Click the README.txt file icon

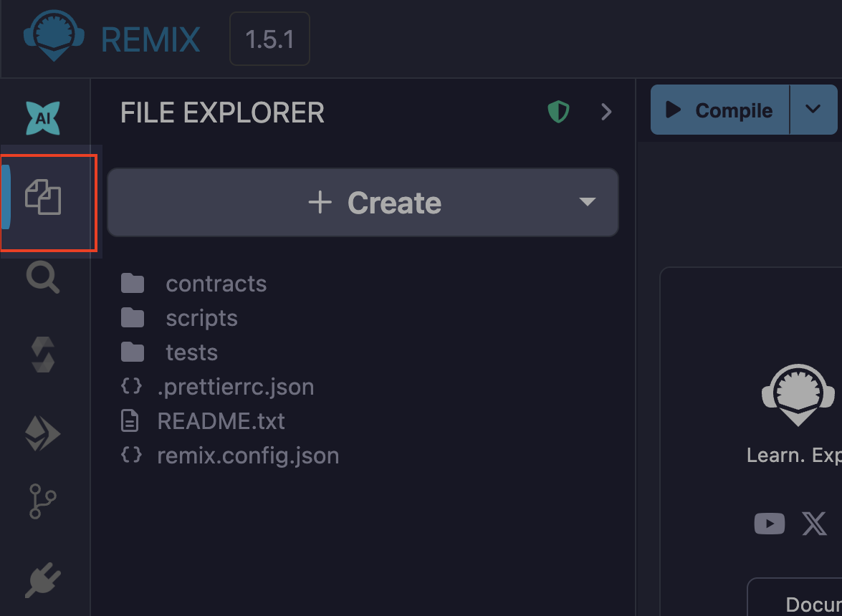pyautogui.click(x=130, y=421)
